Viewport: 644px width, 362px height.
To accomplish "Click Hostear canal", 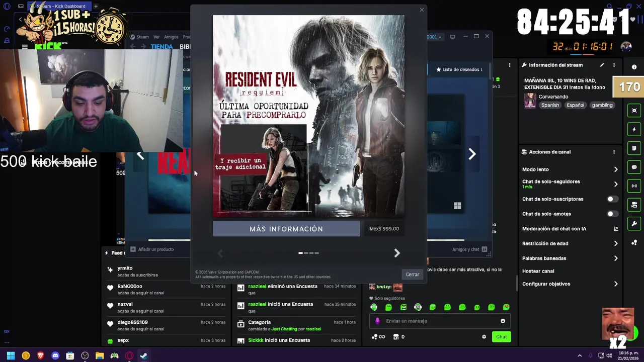I will click(x=538, y=271).
